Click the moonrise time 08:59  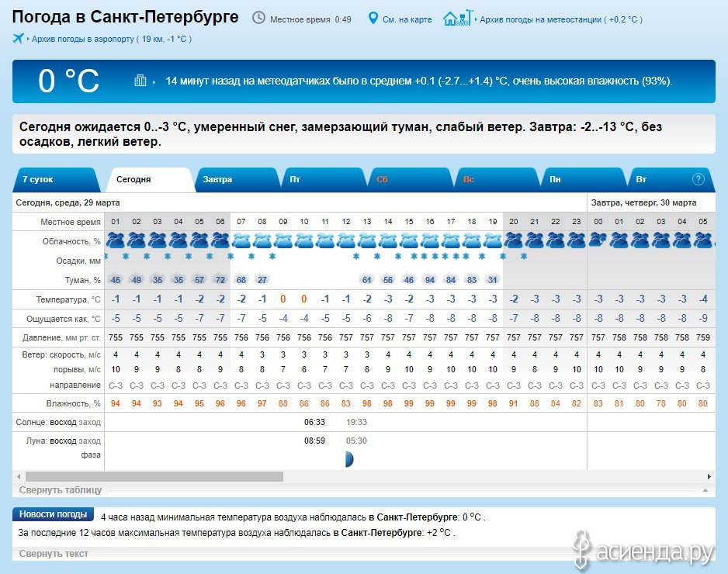[x=314, y=441]
